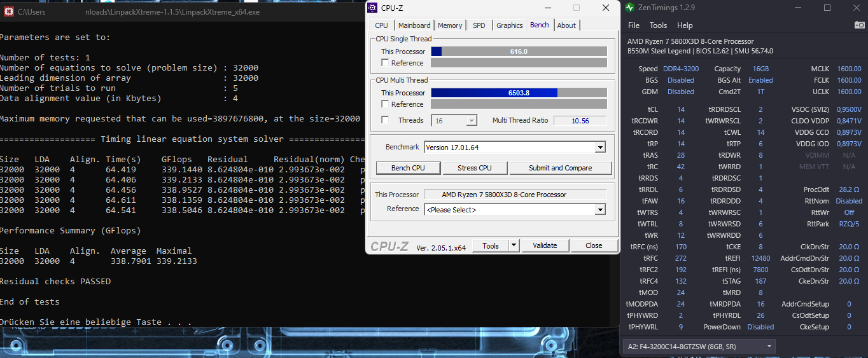Open the File menu in ZenTimings
The height and width of the screenshot is (358, 868).
(x=634, y=25)
